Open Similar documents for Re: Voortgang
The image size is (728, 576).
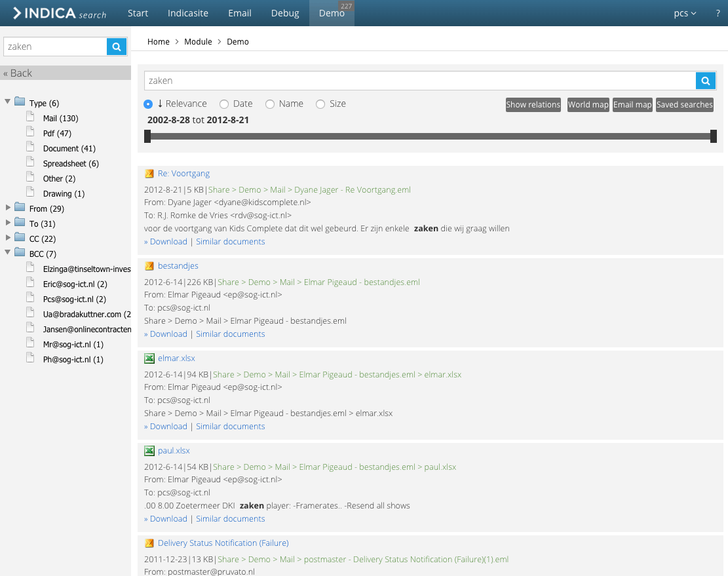tap(230, 242)
